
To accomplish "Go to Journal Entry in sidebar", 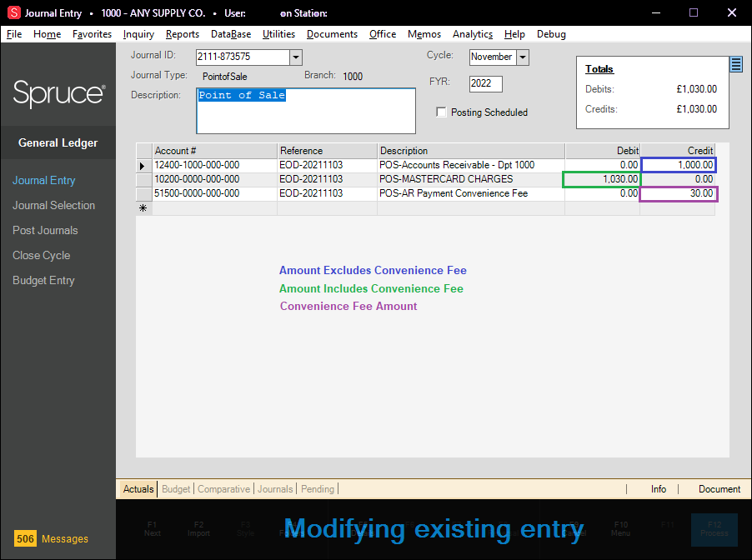I will pos(43,181).
